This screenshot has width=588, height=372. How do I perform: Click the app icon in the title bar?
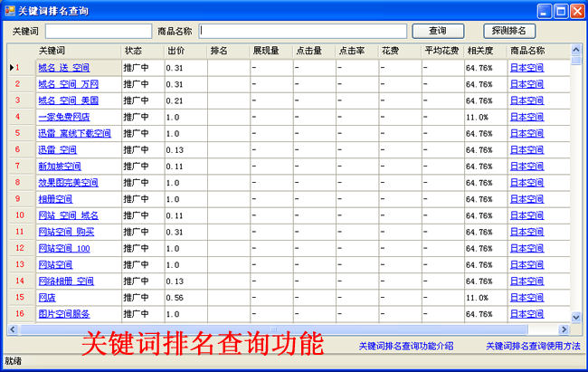coord(9,11)
